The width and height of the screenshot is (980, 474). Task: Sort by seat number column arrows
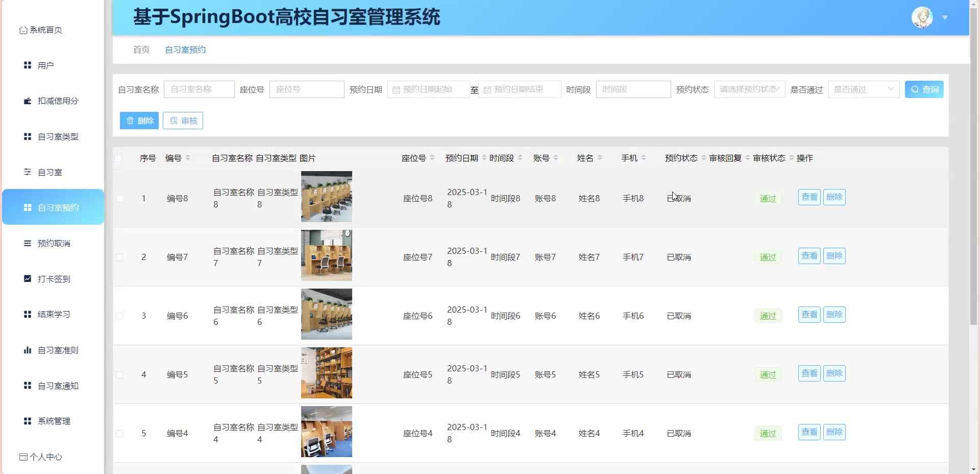tap(432, 158)
